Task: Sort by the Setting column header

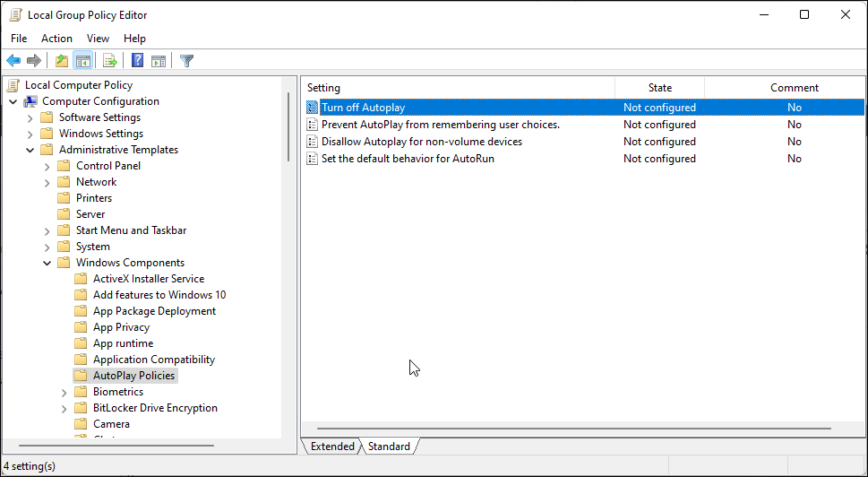Action: (x=459, y=88)
